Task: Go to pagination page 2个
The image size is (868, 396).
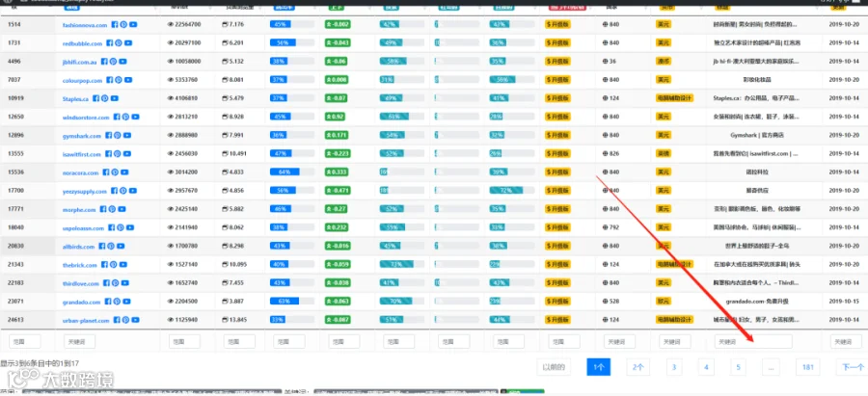Action: (638, 367)
